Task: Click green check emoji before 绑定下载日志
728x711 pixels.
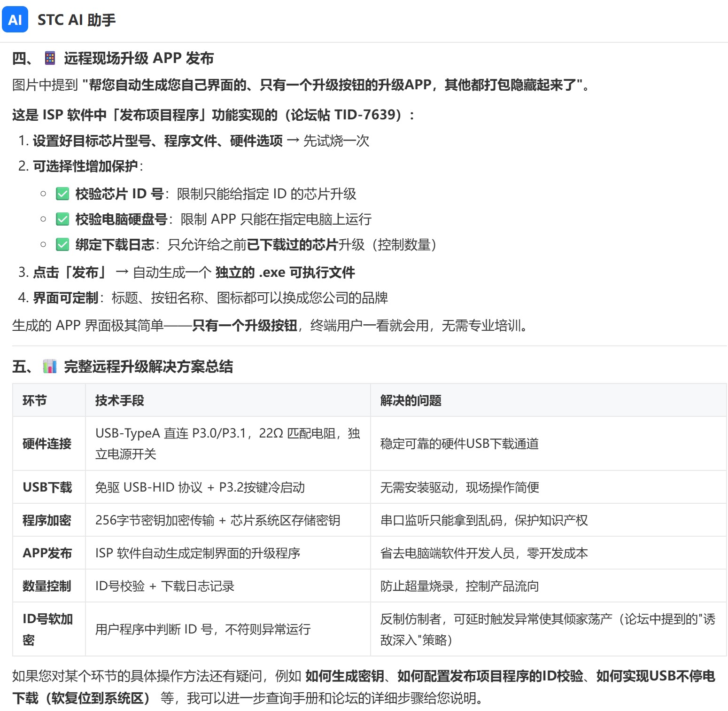Action: click(x=62, y=244)
